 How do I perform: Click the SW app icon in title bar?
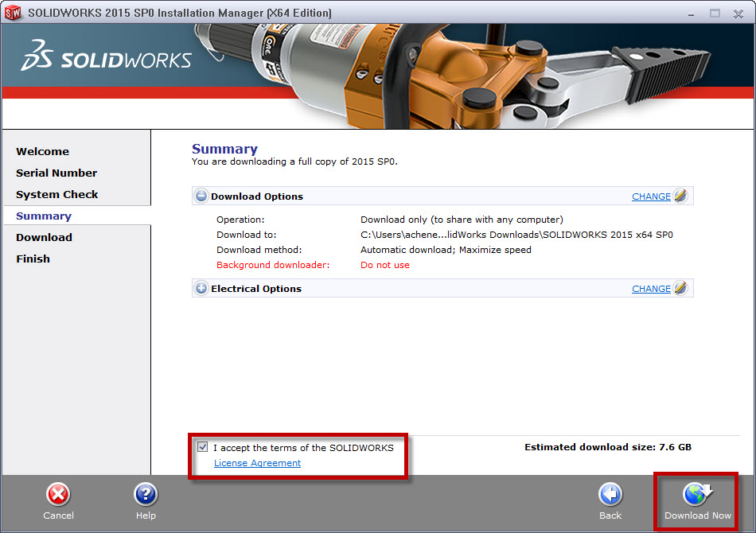pyautogui.click(x=13, y=13)
